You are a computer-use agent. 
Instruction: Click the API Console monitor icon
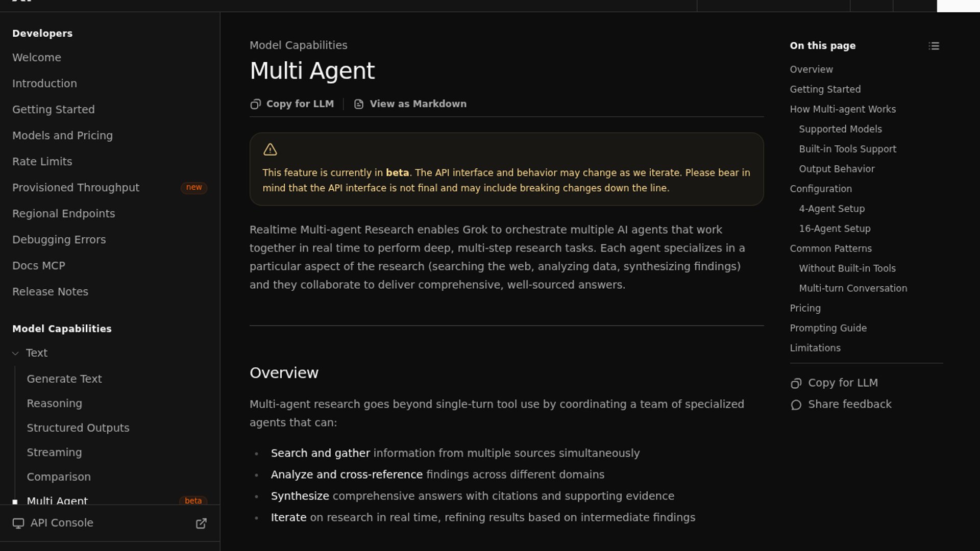click(x=18, y=523)
